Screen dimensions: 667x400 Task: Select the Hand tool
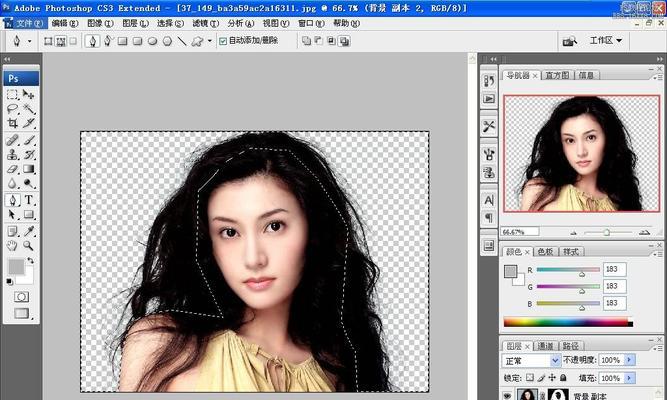coord(12,246)
